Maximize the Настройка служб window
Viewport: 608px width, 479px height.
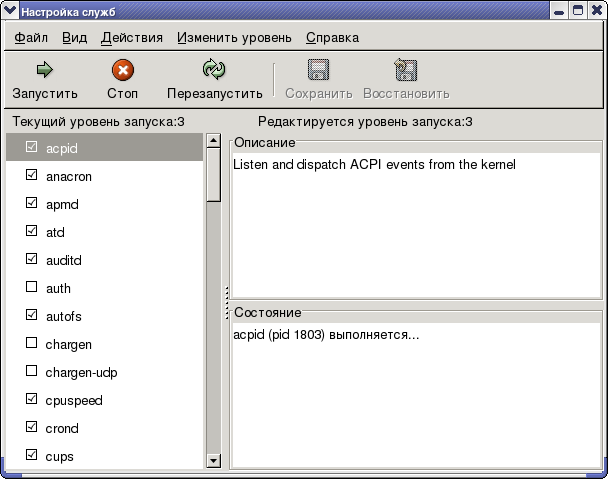pos(579,10)
